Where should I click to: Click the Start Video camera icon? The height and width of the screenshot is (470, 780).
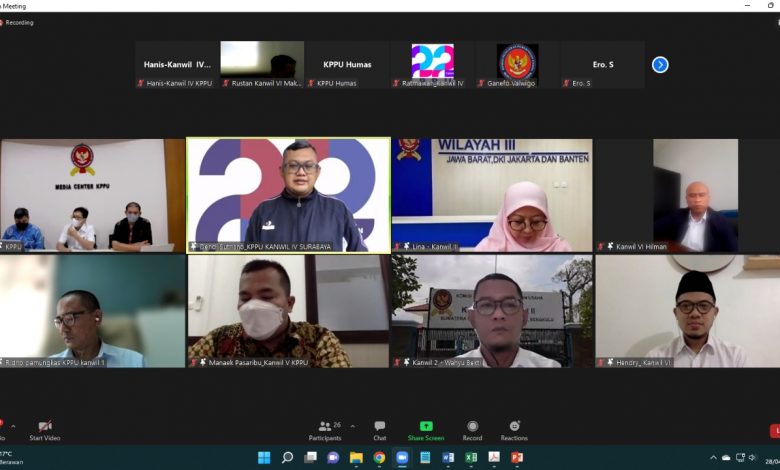(x=44, y=426)
